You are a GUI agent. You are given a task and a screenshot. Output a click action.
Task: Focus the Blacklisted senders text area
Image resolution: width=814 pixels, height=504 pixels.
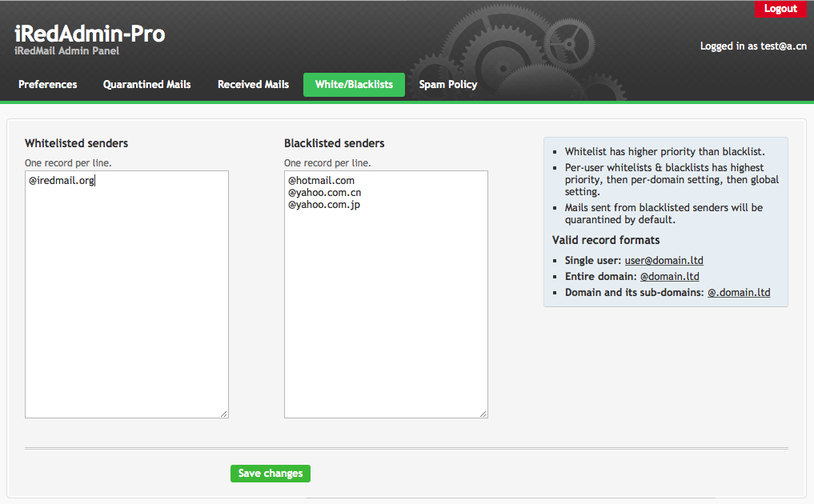coord(387,294)
